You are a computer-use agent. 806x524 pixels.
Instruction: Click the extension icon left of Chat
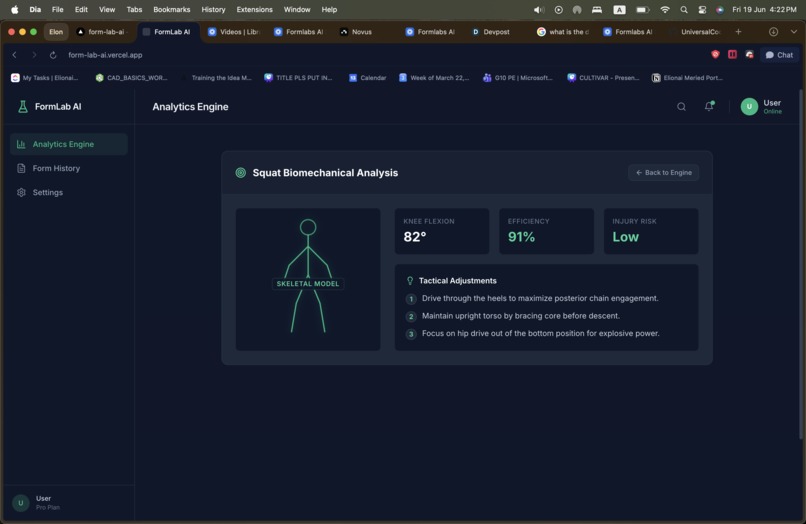[749, 55]
